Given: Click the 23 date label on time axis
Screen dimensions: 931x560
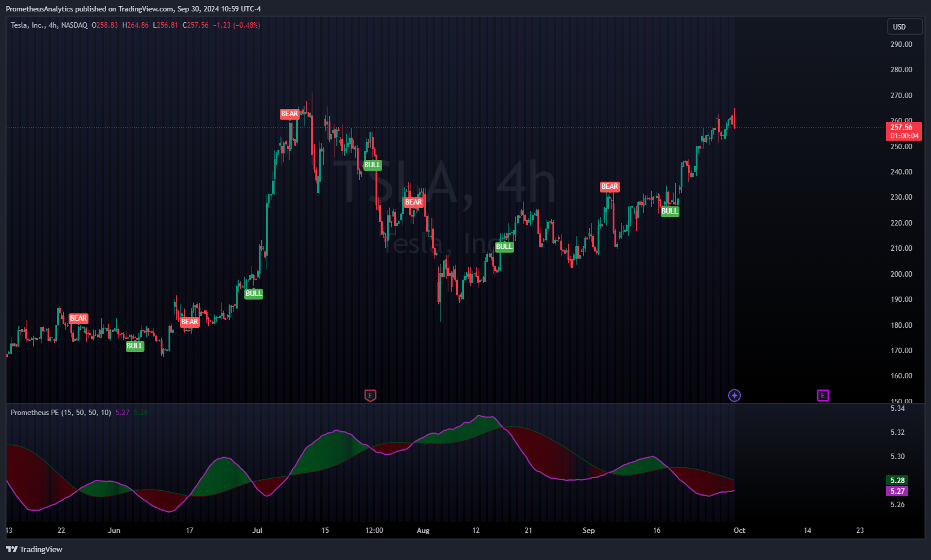Looking at the screenshot, I should (860, 531).
